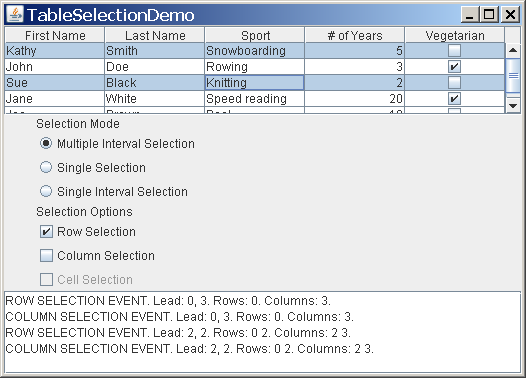Image resolution: width=526 pixels, height=378 pixels.
Task: Click inside the selection event log area
Action: tap(262, 332)
